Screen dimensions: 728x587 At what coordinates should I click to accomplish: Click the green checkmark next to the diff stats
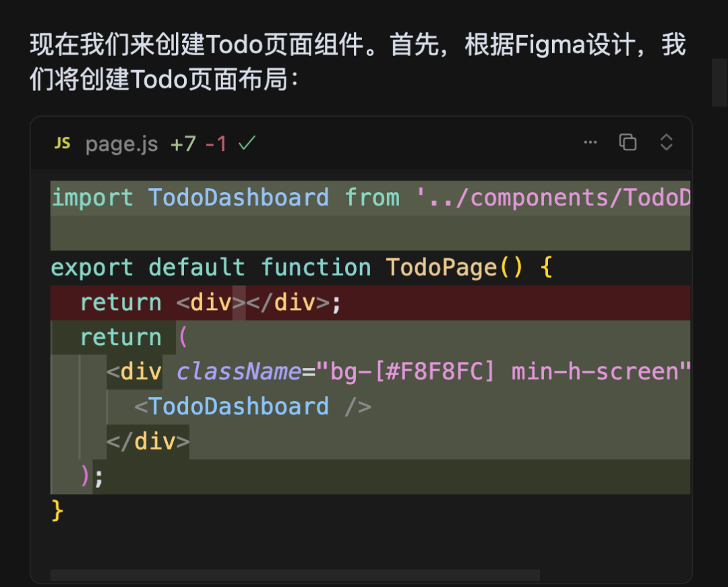247,142
